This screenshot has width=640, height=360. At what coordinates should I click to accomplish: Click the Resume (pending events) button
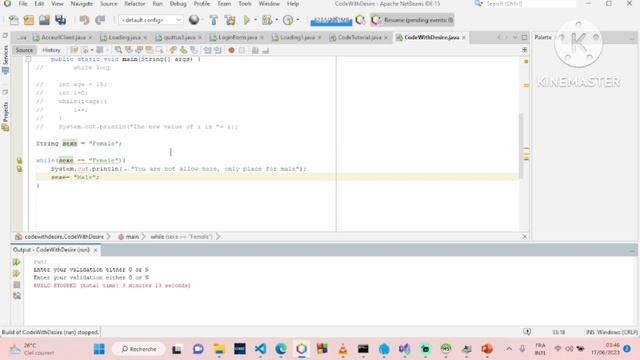pos(412,20)
